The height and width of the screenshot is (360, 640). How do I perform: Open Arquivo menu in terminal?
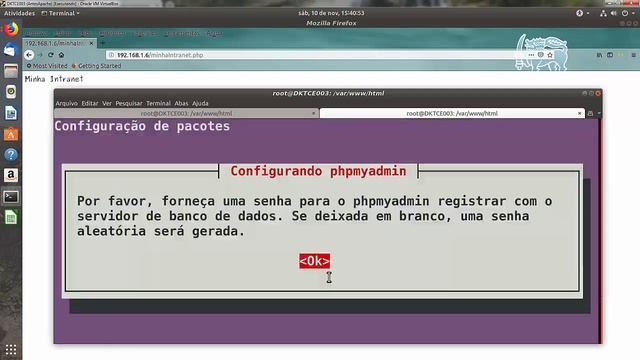click(67, 103)
